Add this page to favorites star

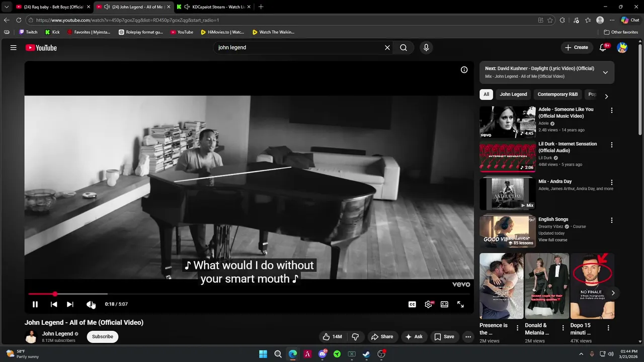[x=550, y=20]
